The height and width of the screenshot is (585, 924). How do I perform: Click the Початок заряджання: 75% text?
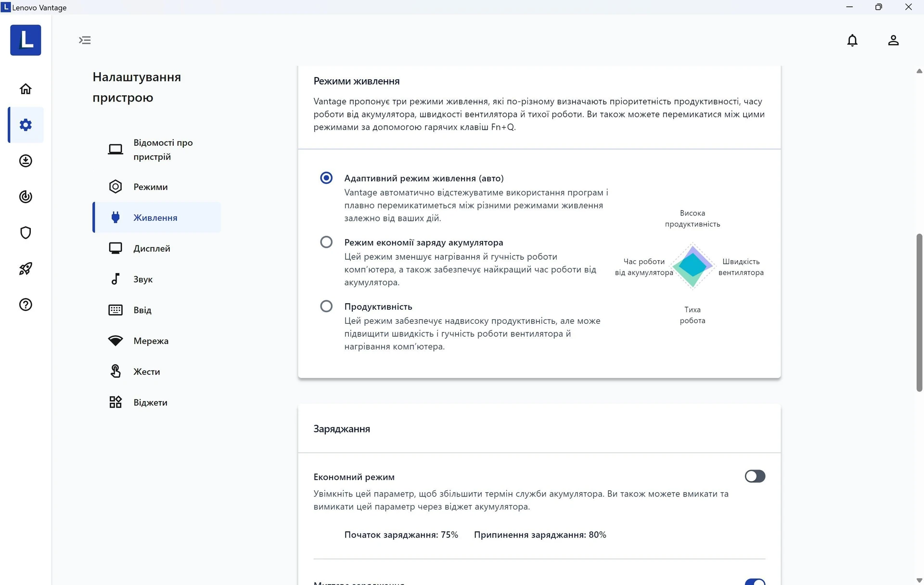click(401, 535)
